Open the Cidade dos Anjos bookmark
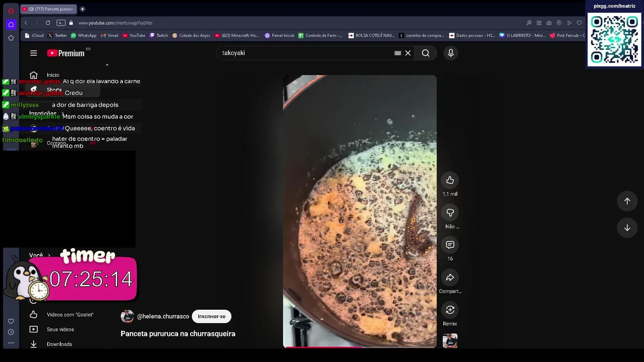Viewport: 644px width, 362px height. [x=191, y=36]
